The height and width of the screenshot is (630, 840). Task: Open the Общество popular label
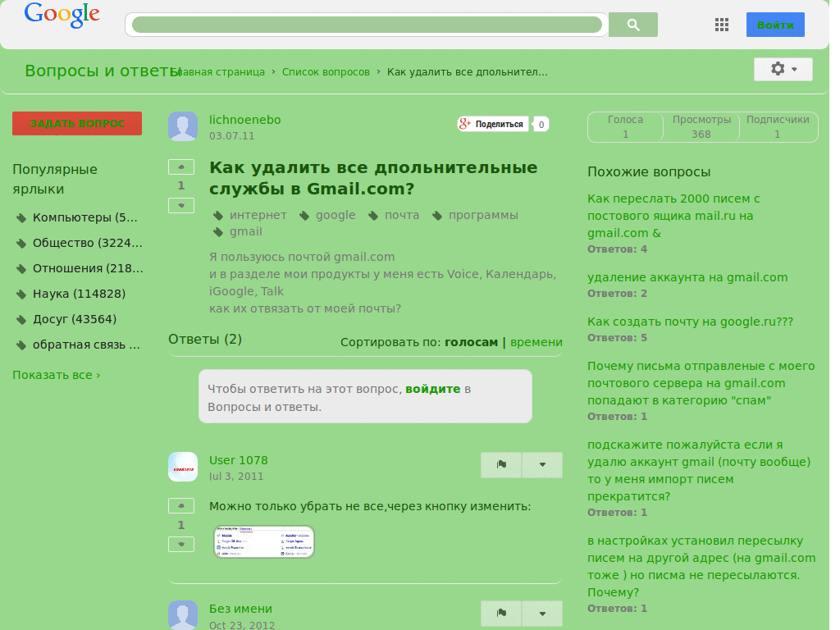pos(87,243)
